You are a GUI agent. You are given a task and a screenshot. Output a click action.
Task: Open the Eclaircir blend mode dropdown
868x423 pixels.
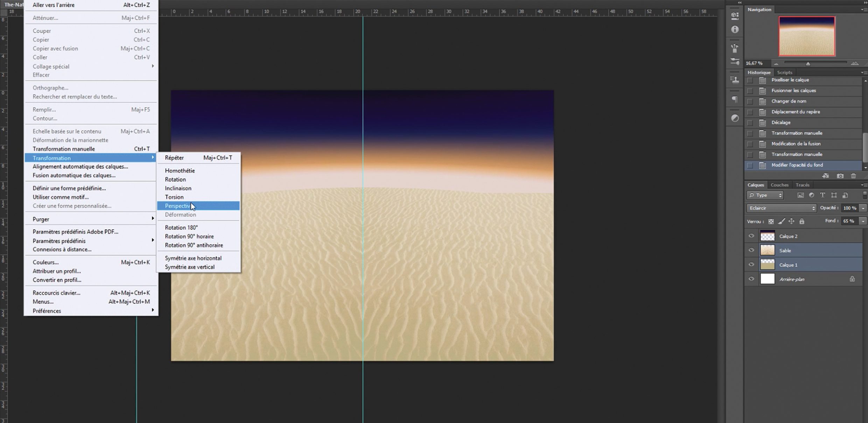[x=781, y=208]
